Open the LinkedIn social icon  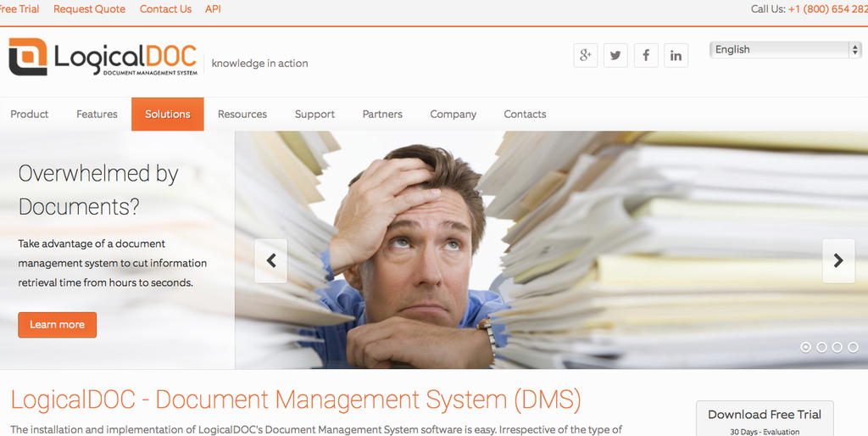(676, 55)
